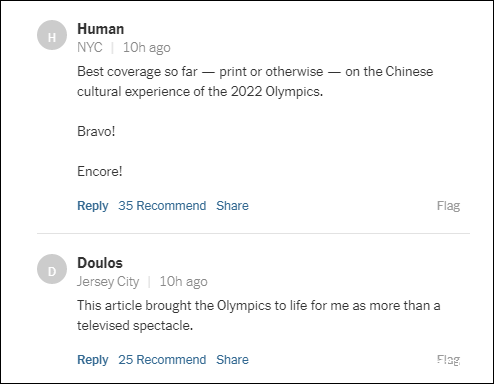Open the Human username profile
The image size is (494, 384).
[x=101, y=29]
